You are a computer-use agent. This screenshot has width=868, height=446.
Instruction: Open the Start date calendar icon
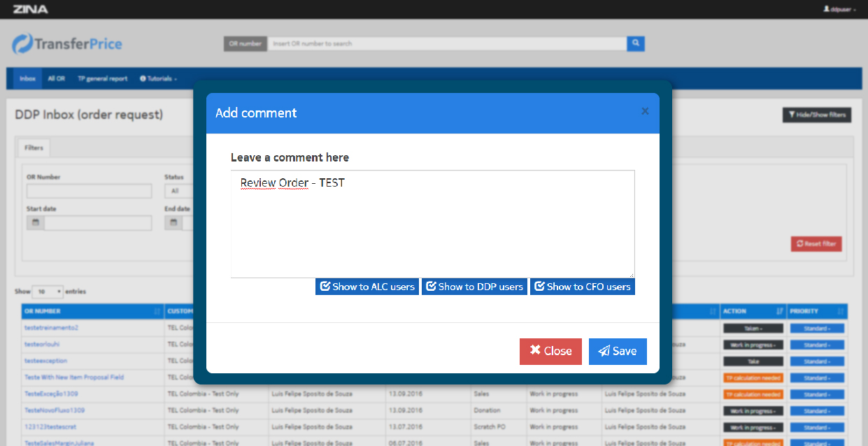(x=35, y=223)
